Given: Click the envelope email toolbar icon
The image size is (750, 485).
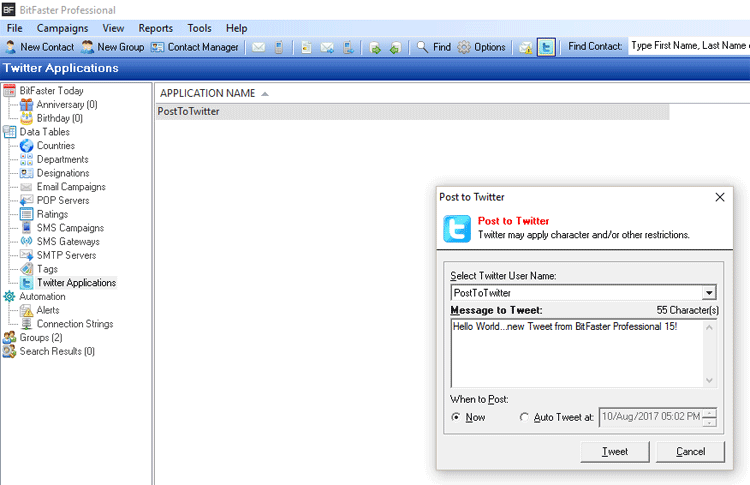Looking at the screenshot, I should pyautogui.click(x=259, y=47).
